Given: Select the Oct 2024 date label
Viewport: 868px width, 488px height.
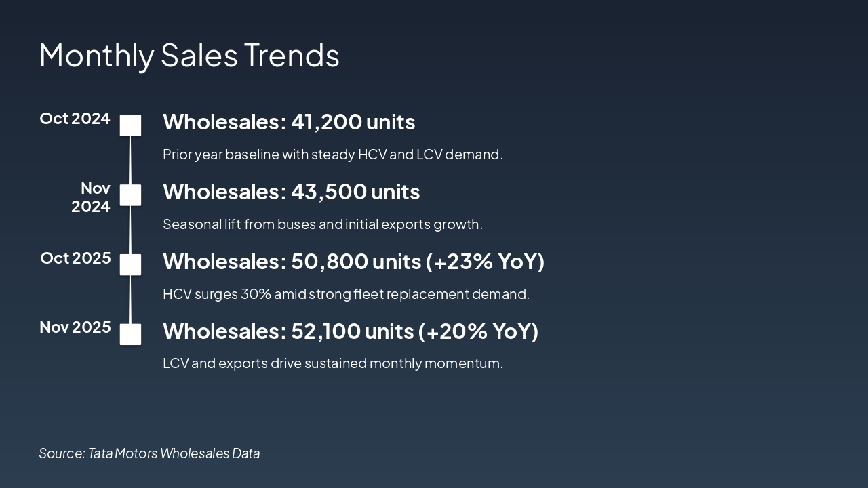Looking at the screenshot, I should [75, 119].
